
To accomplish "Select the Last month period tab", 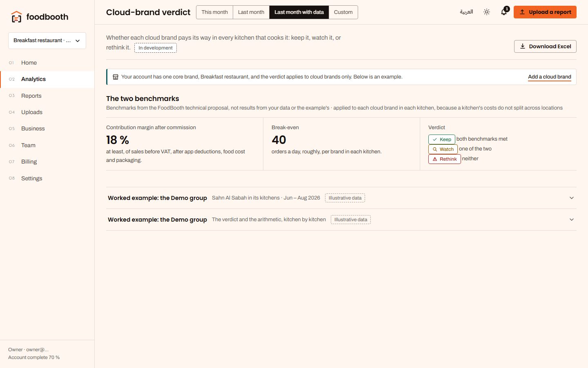I will pos(251,12).
